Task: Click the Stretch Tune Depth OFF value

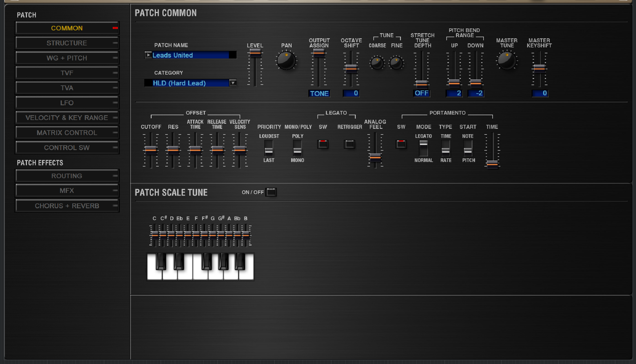Action: tap(421, 93)
